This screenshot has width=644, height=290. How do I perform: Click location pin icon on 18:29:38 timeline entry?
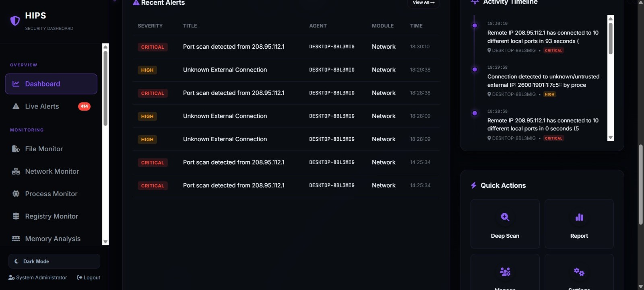(489, 94)
